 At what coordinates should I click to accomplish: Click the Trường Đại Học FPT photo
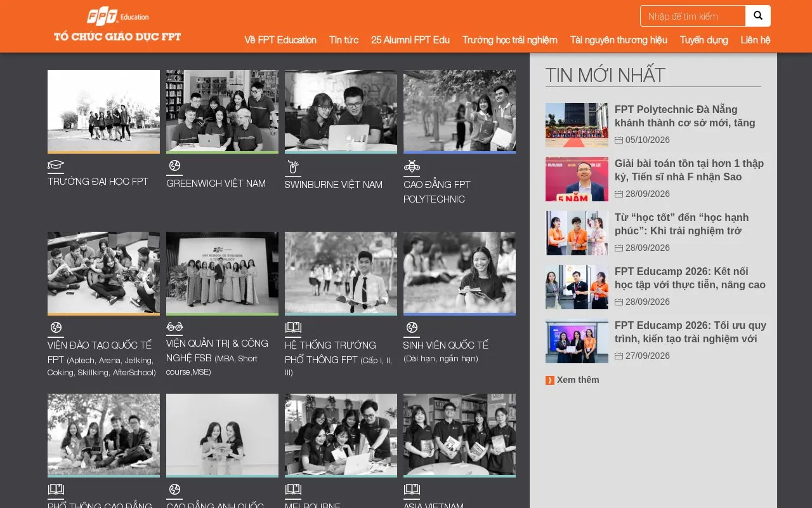pyautogui.click(x=103, y=112)
